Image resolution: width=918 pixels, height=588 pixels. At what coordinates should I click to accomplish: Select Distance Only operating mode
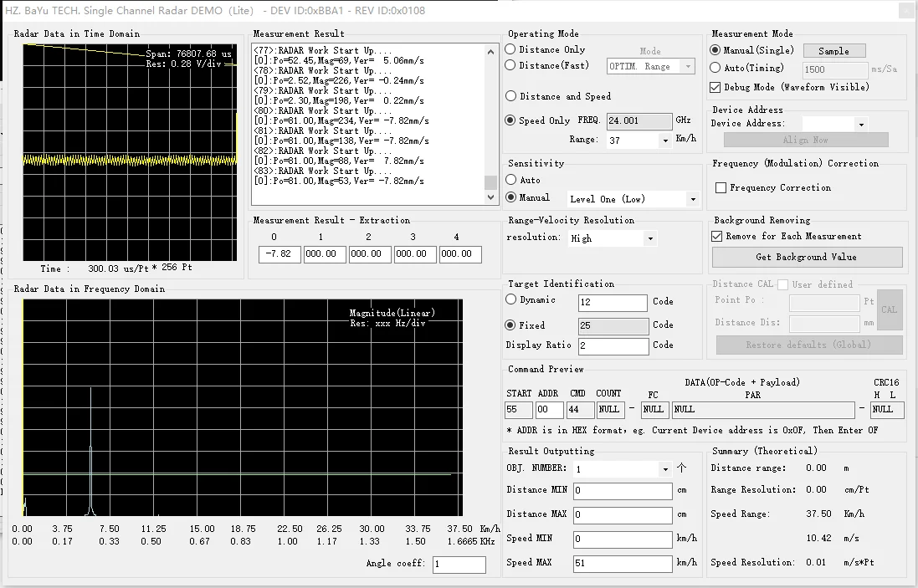click(511, 49)
